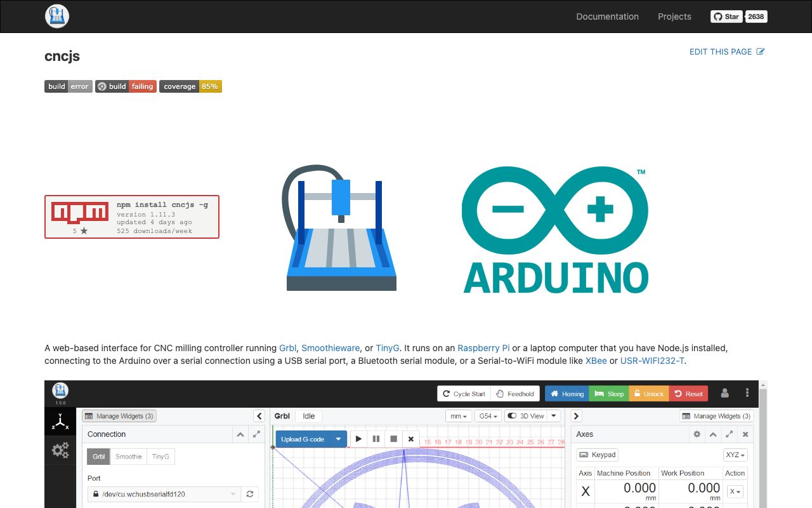
Task: Pause the G-code run
Action: [376, 439]
